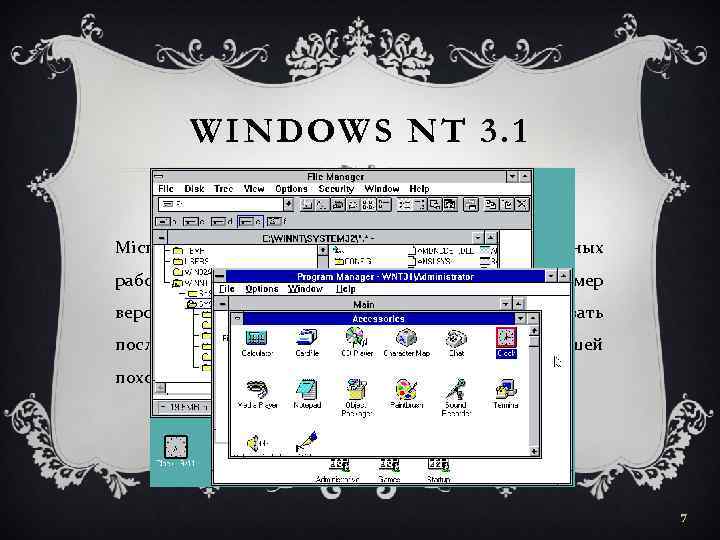This screenshot has height=540, width=720.
Task: Open the Games program group icon
Action: coord(389,471)
